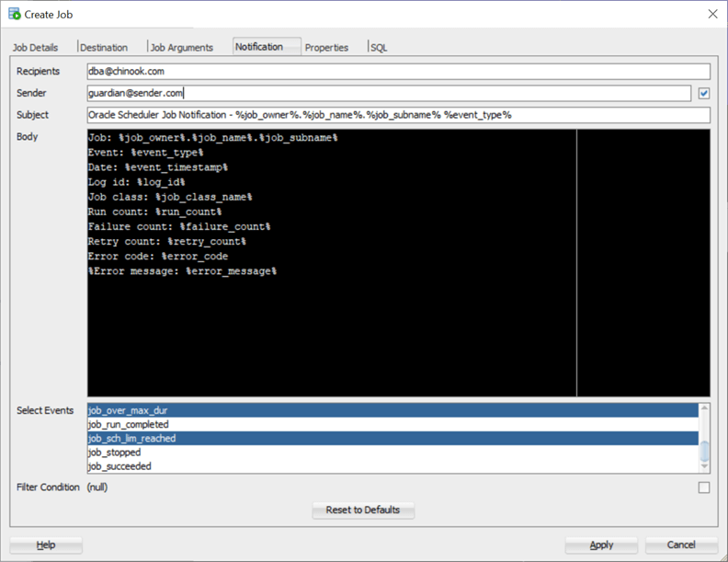The width and height of the screenshot is (728, 562).
Task: Enable the Filter Condition checkbox
Action: 704,487
